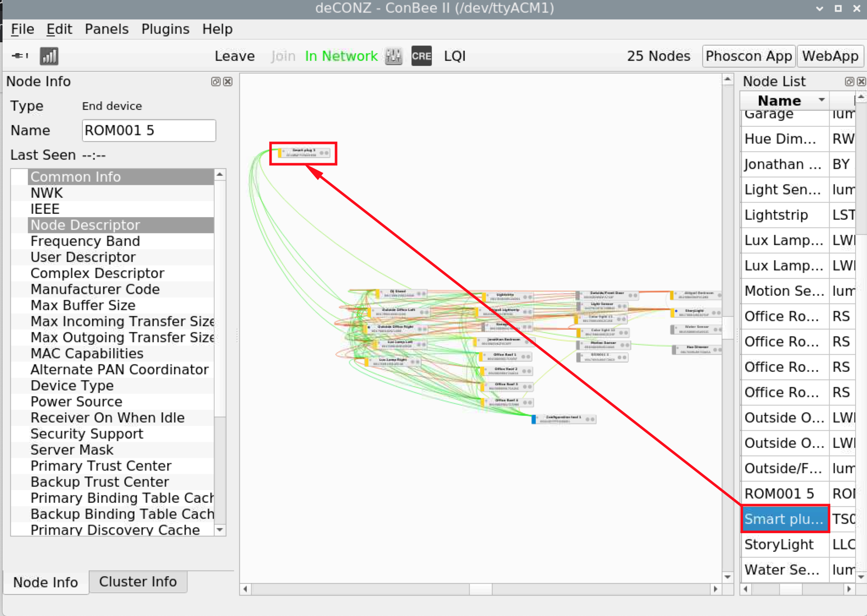Image resolution: width=867 pixels, height=616 pixels.
Task: Click blue Configuration tool node indicator
Action: (x=534, y=419)
